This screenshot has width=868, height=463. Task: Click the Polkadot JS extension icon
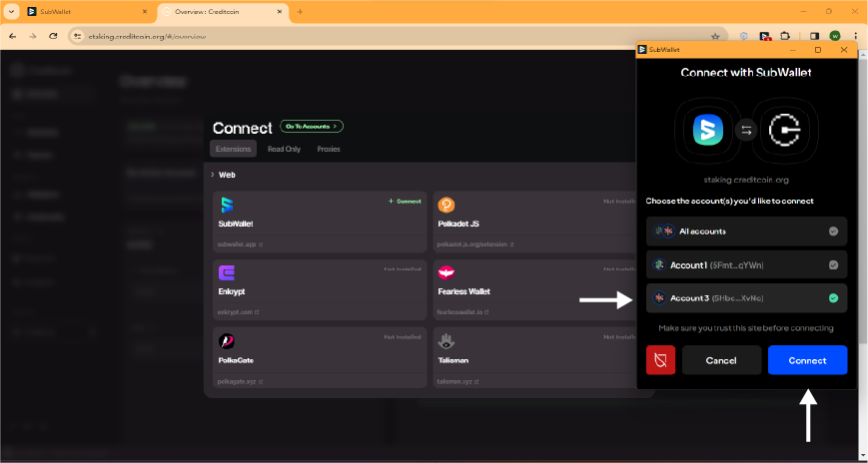coord(446,205)
